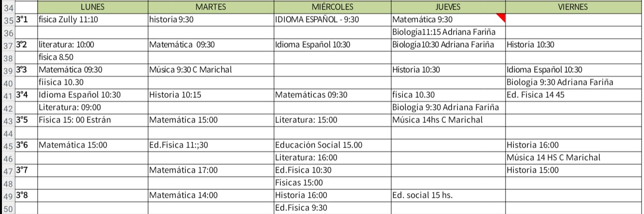The height and width of the screenshot is (214, 644).
Task: Click the 3°1 group label cell
Action: click(26, 20)
